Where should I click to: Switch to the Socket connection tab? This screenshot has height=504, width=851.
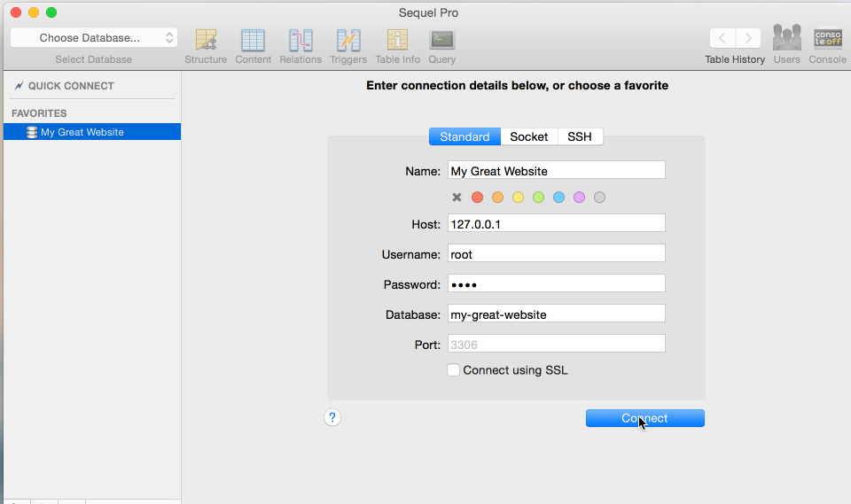pyautogui.click(x=529, y=136)
